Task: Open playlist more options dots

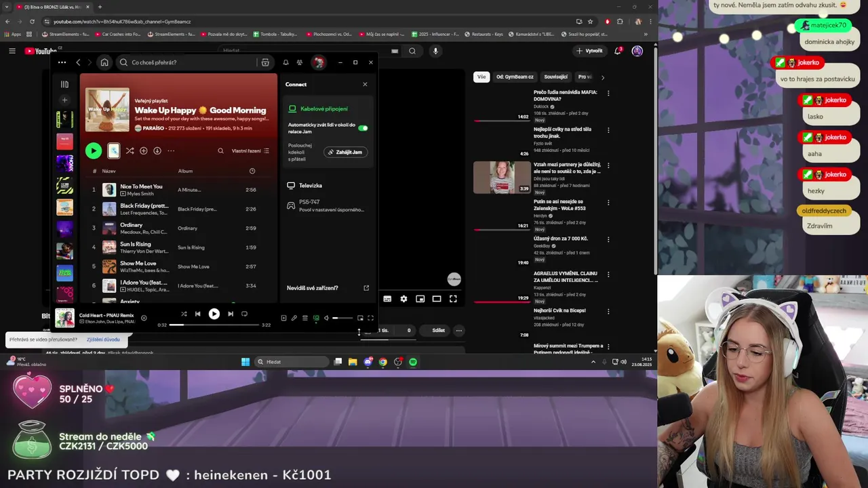Action: (171, 151)
